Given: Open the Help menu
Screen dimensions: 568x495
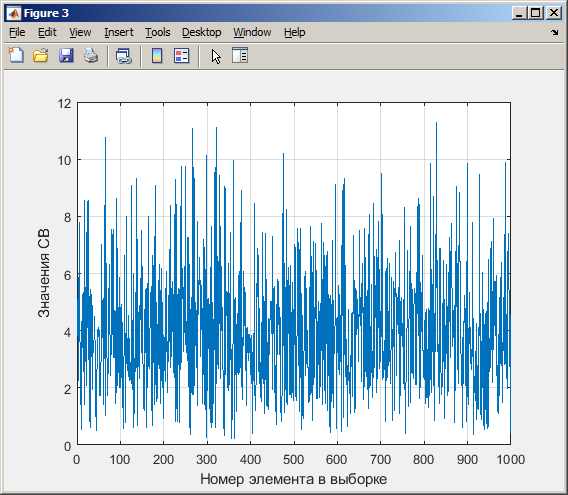Looking at the screenshot, I should click(x=295, y=32).
